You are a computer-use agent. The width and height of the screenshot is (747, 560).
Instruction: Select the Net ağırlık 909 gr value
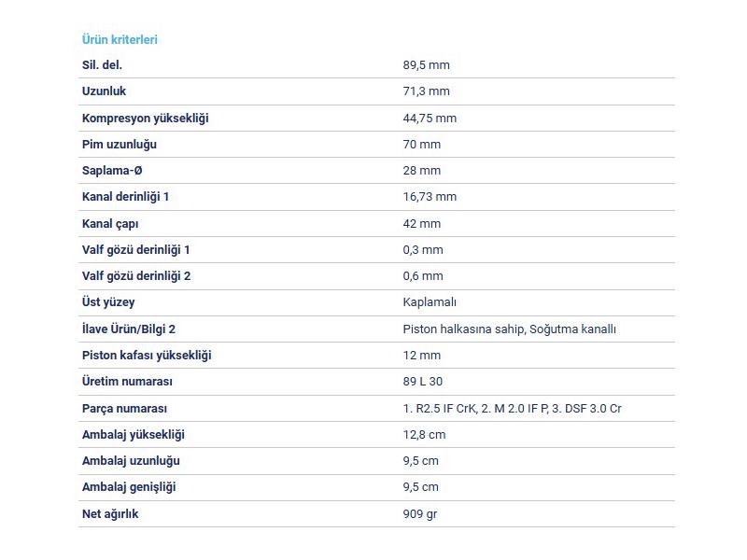pos(419,514)
